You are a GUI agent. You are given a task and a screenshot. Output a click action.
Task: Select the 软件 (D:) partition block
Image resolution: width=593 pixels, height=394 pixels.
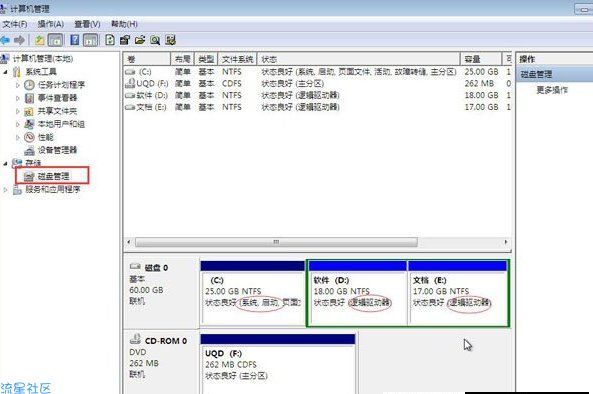point(357,293)
